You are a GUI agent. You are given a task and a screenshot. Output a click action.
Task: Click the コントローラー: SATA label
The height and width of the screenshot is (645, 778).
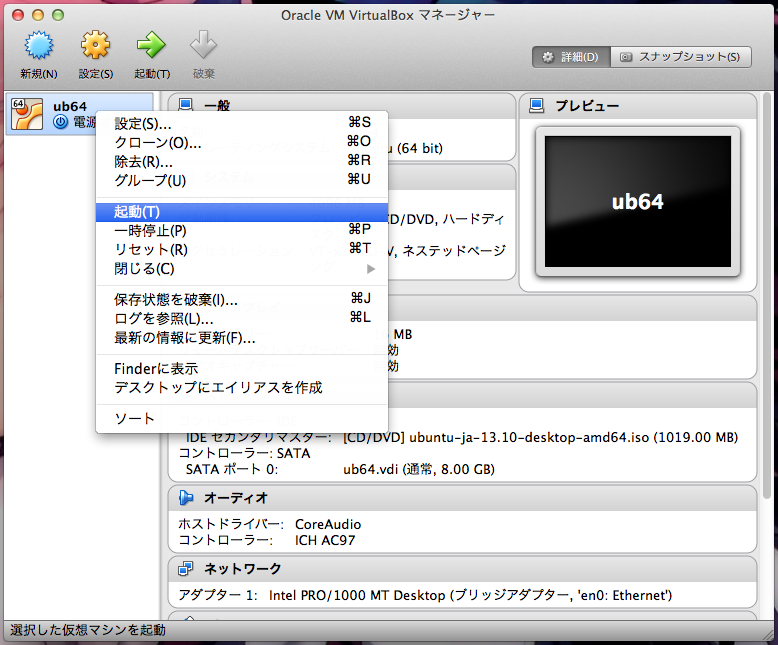coord(244,453)
